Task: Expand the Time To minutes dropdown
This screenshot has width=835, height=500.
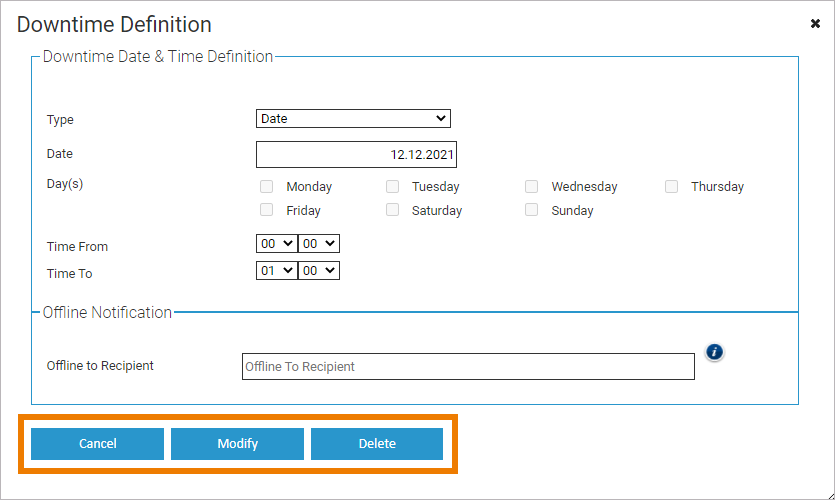Action: (x=319, y=271)
